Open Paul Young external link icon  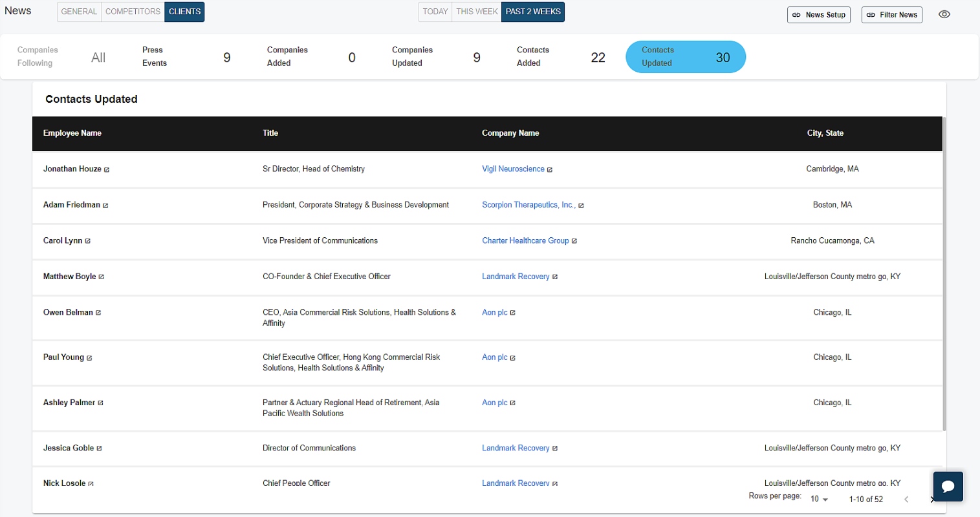tap(89, 358)
